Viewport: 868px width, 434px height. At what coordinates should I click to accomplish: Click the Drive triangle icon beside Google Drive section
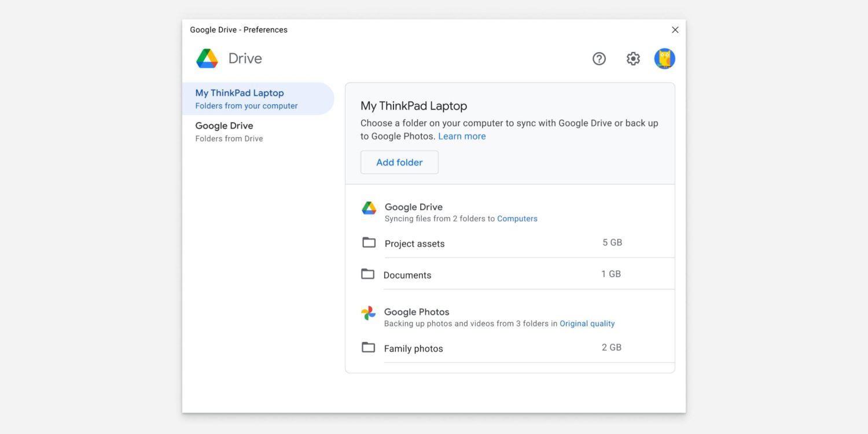(x=369, y=207)
